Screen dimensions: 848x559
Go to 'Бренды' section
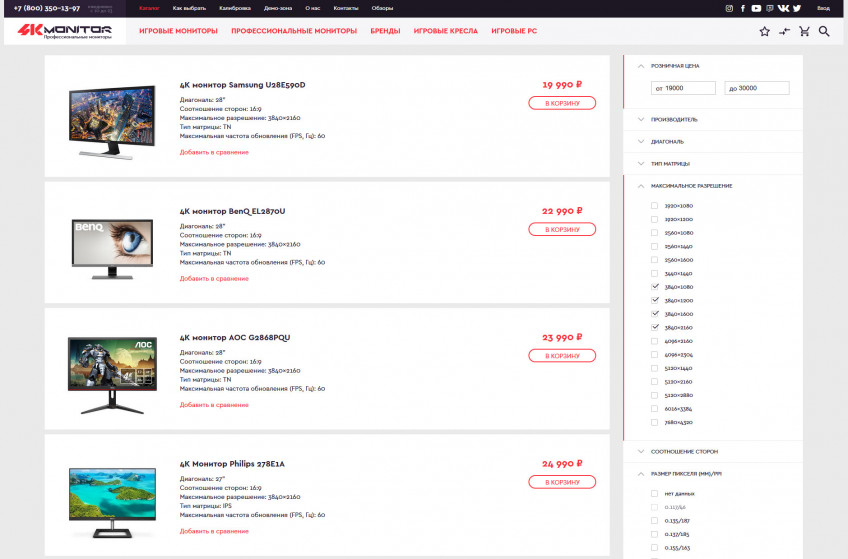tap(385, 31)
